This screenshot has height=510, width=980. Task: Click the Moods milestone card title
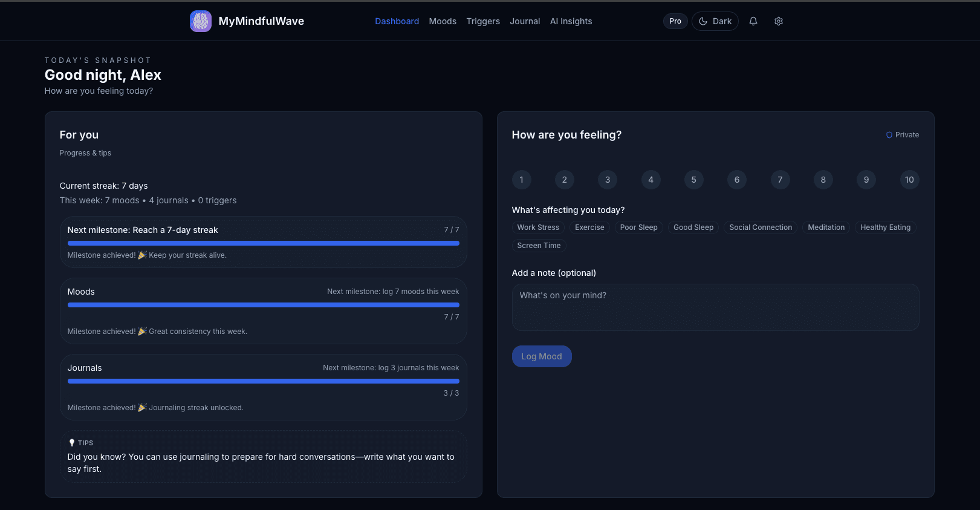[x=81, y=292]
